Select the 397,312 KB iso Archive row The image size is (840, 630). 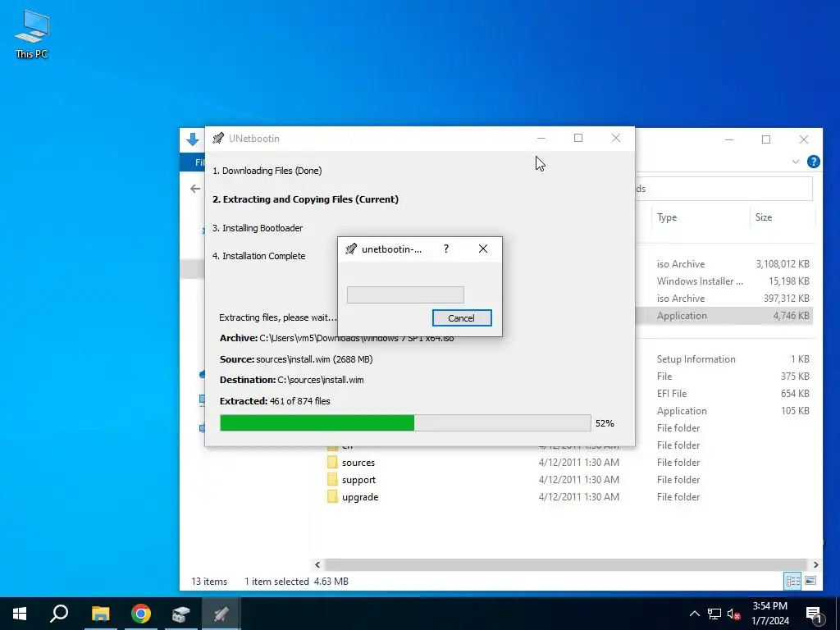[724, 299]
